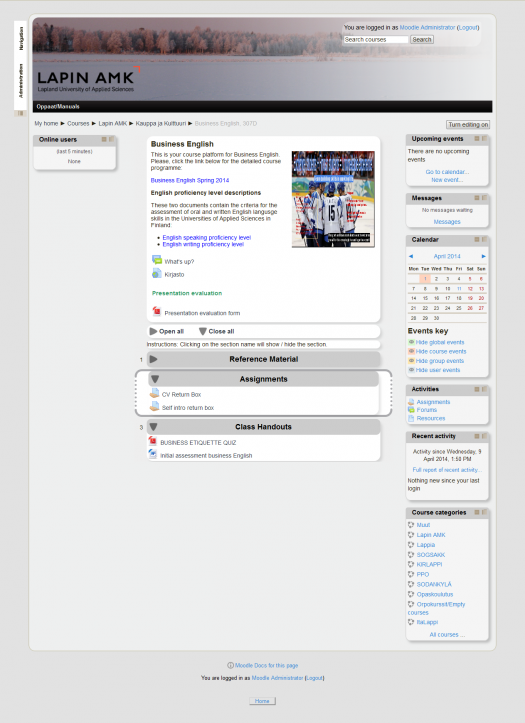Image resolution: width=525 pixels, height=723 pixels.
Task: Click Turn editing on button
Action: (468, 124)
